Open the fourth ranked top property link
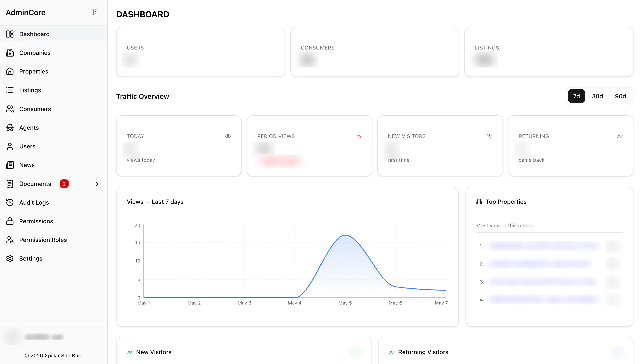The height and width of the screenshot is (364, 642). coord(544,299)
